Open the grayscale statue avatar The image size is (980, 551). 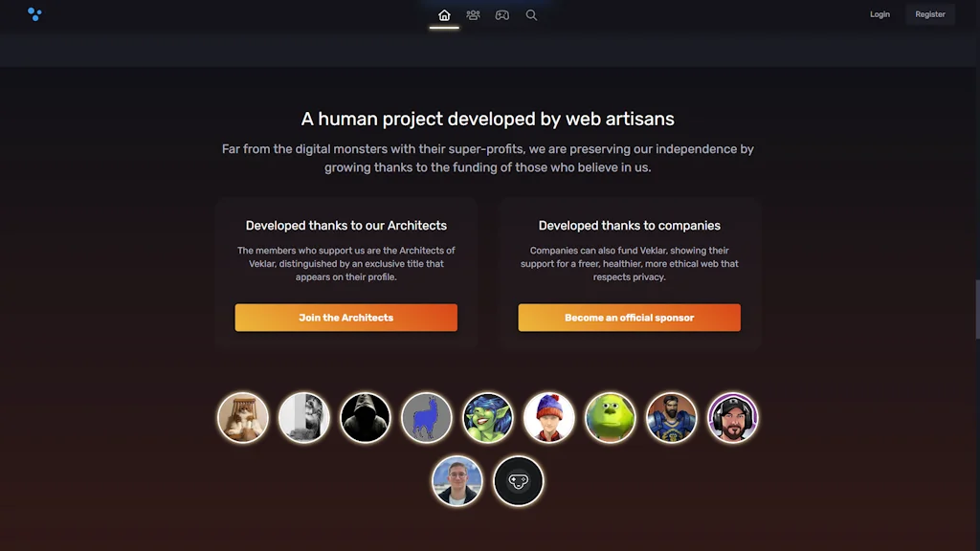(x=304, y=417)
